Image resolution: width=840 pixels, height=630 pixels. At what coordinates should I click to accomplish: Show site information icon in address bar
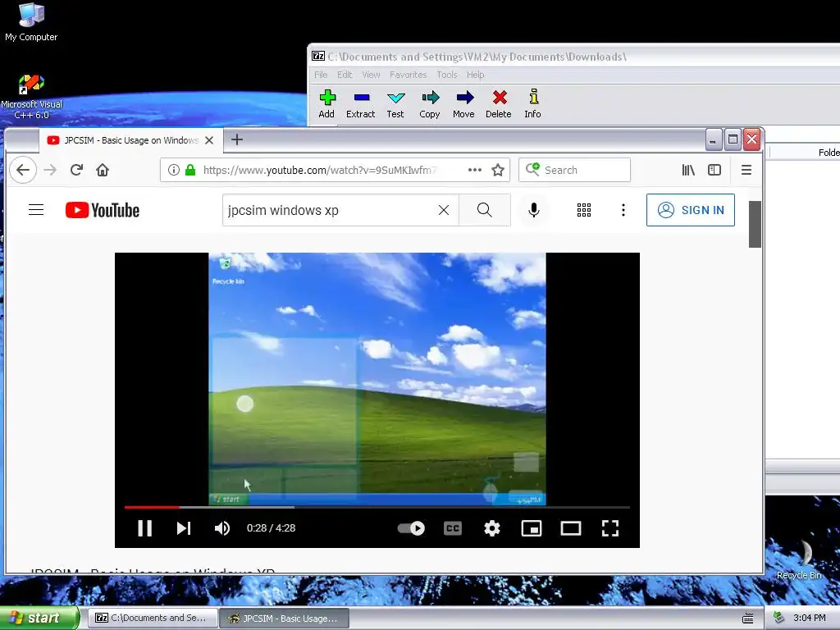coord(174,170)
